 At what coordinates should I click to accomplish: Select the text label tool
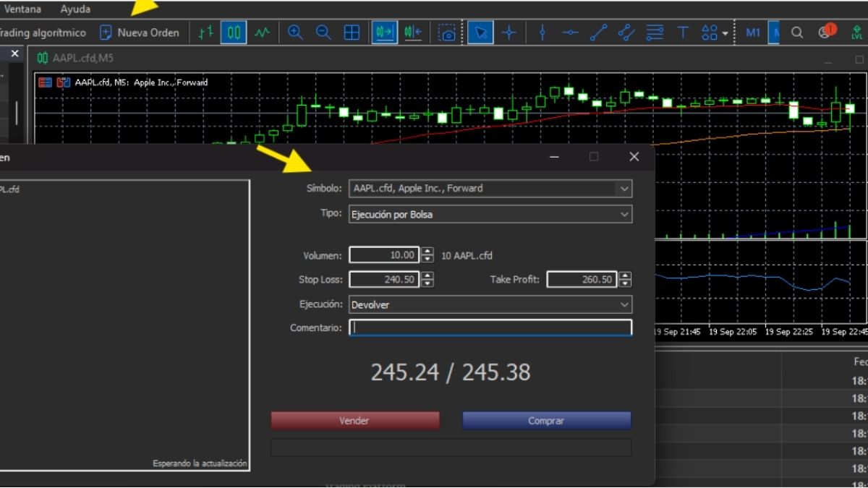click(x=683, y=33)
